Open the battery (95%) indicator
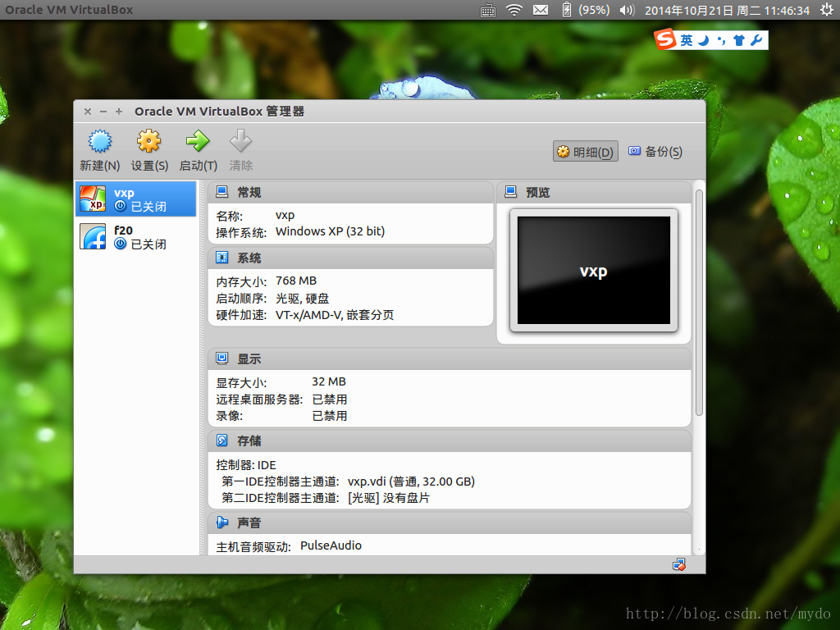 pos(586,10)
